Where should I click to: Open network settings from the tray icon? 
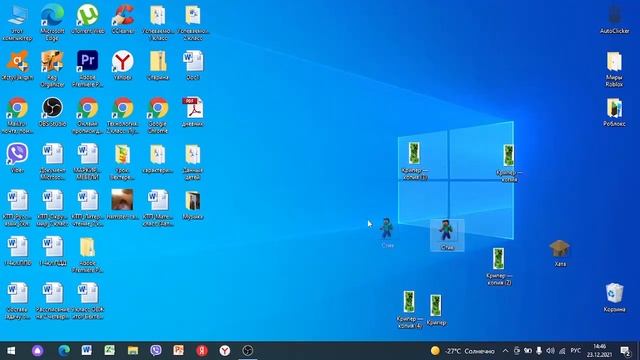[x=562, y=351]
